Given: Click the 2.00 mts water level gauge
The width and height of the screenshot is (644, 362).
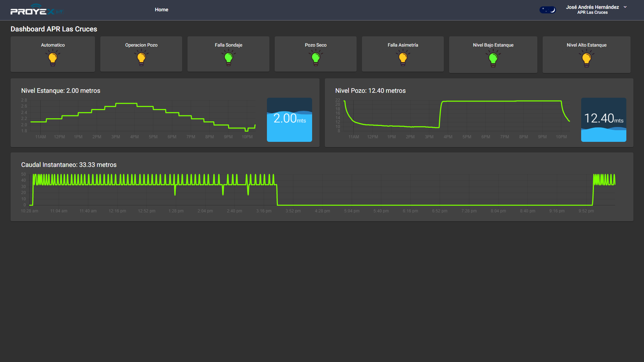Looking at the screenshot, I should point(290,120).
